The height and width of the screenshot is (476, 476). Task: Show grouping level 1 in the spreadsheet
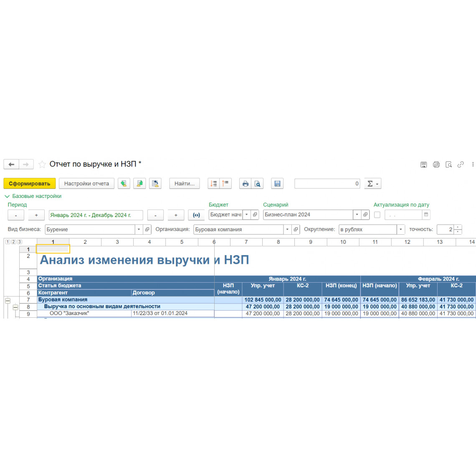(8, 242)
